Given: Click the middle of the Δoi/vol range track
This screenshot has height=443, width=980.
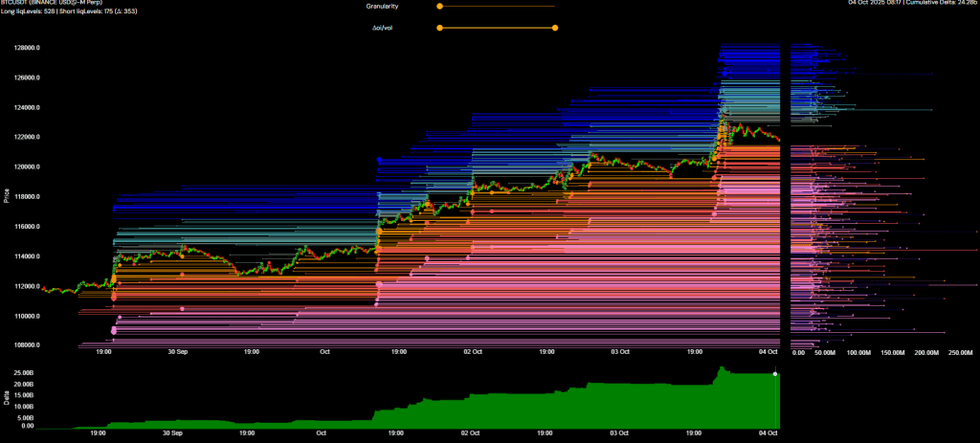Looking at the screenshot, I should 497,27.
